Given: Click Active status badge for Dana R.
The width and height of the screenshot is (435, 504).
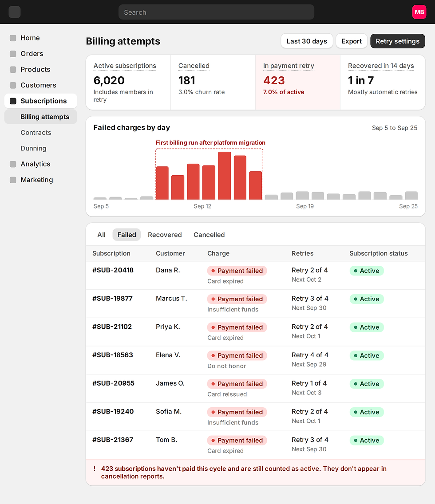Looking at the screenshot, I should 367,271.
